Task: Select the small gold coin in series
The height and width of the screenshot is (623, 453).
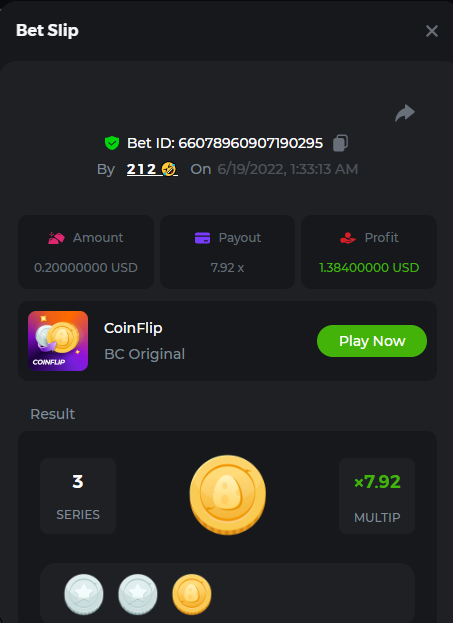Action: click(192, 594)
